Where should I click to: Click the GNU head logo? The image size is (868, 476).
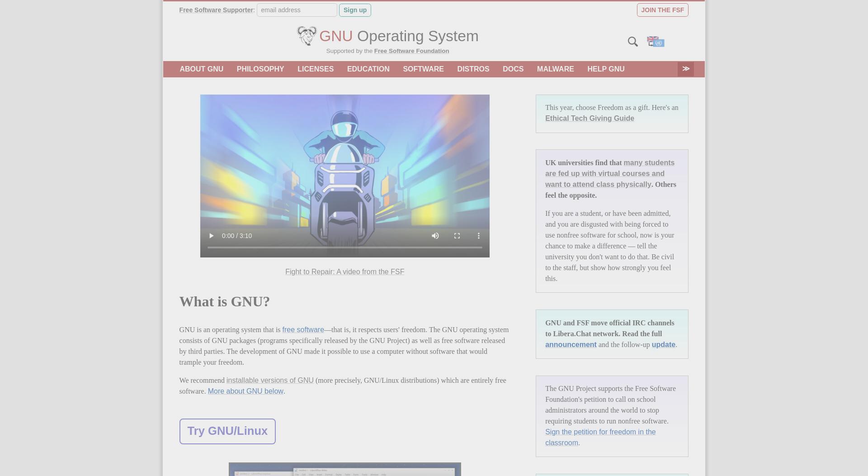click(307, 36)
